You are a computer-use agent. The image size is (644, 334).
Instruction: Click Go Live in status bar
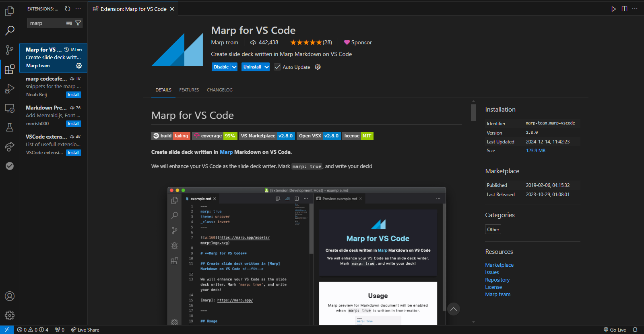[x=615, y=330]
